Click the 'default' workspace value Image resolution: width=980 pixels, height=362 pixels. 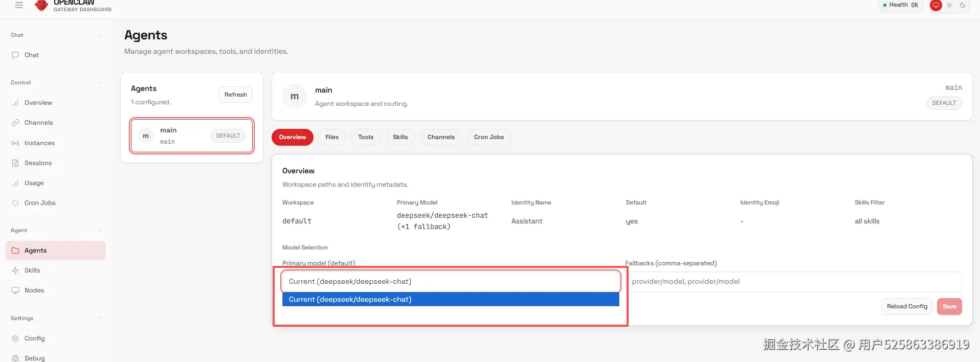(297, 221)
